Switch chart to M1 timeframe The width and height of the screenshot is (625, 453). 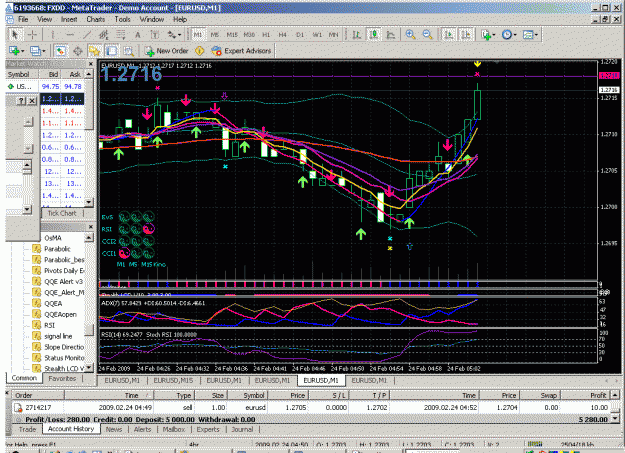(x=198, y=35)
